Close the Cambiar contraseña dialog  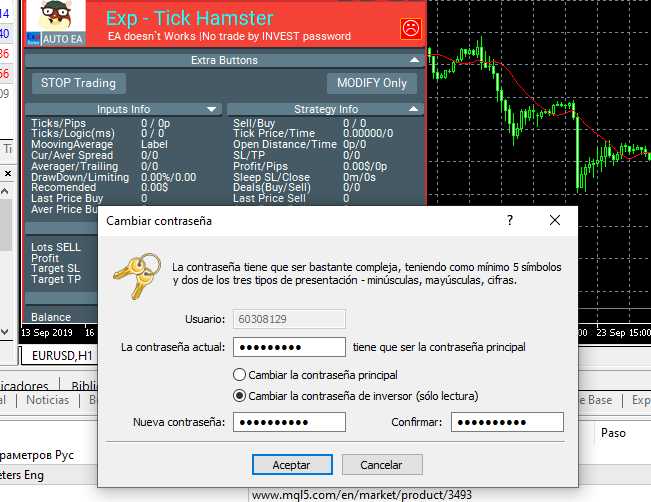pyautogui.click(x=555, y=220)
